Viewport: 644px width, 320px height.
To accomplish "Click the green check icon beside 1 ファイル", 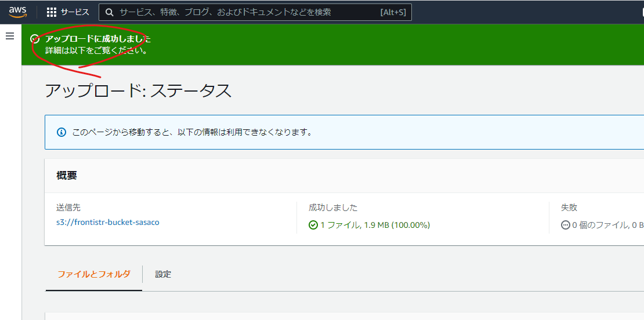I will pos(313,225).
